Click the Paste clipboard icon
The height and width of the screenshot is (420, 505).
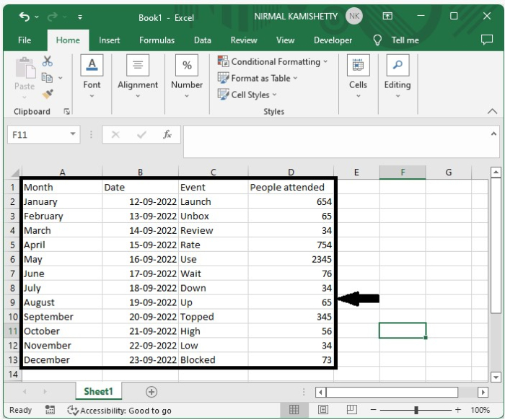[25, 68]
